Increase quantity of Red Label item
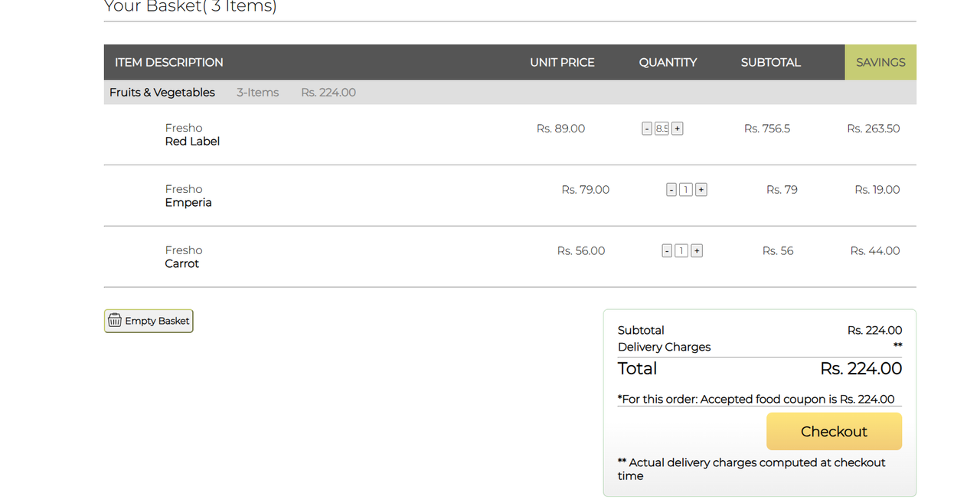Image resolution: width=980 pixels, height=503 pixels. [x=678, y=129]
